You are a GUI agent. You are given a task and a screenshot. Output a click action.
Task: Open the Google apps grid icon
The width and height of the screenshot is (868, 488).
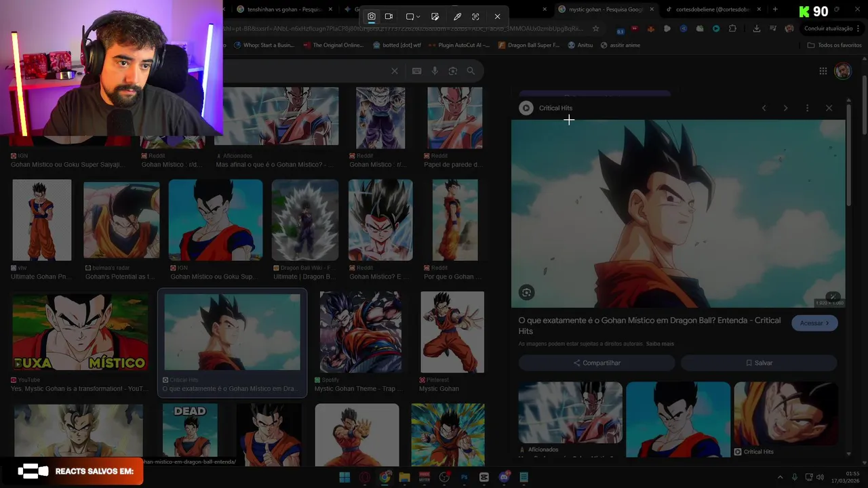pos(823,71)
